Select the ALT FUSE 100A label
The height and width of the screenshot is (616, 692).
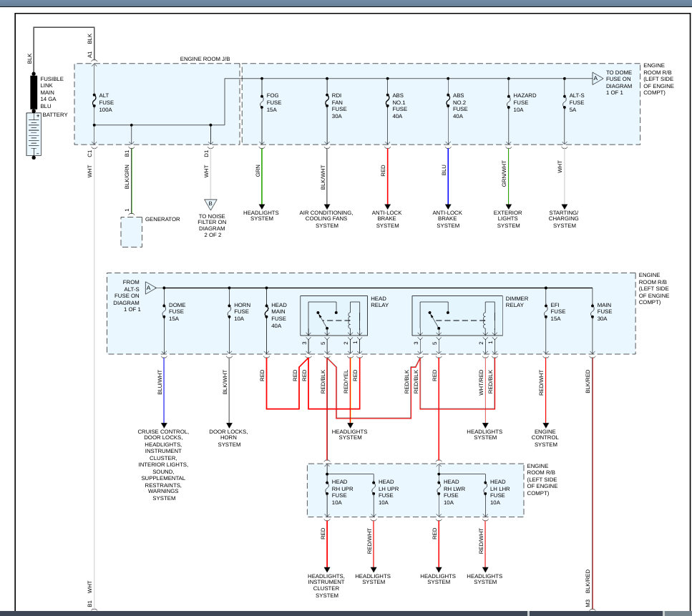106,102
